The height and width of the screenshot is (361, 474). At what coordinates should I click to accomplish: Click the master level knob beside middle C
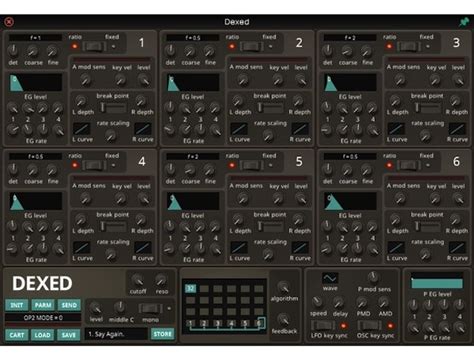pyautogui.click(x=96, y=308)
